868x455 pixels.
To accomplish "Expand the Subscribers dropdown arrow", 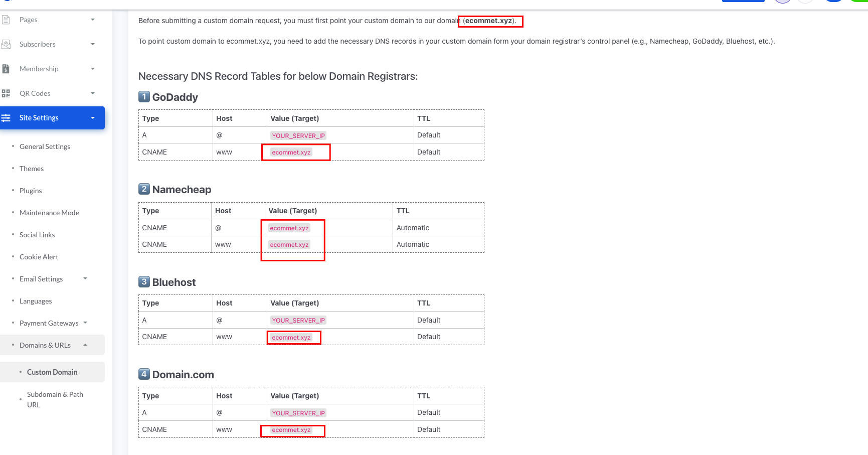I will pyautogui.click(x=93, y=44).
